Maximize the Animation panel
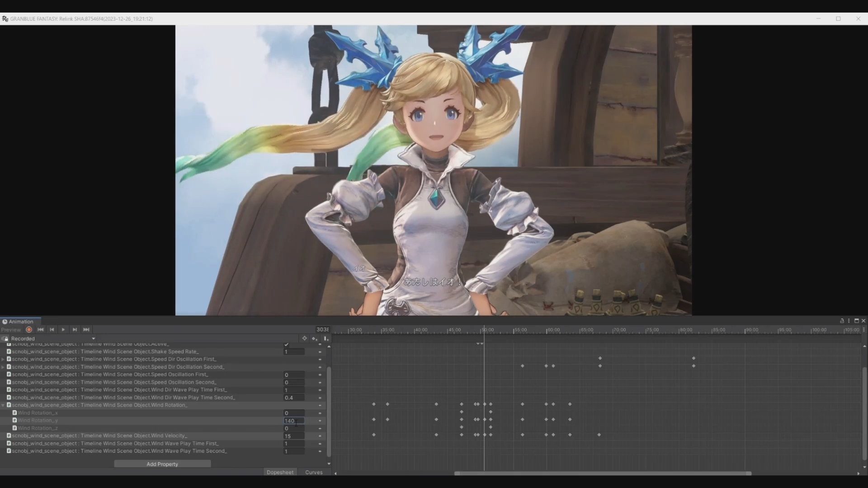 pyautogui.click(x=856, y=321)
